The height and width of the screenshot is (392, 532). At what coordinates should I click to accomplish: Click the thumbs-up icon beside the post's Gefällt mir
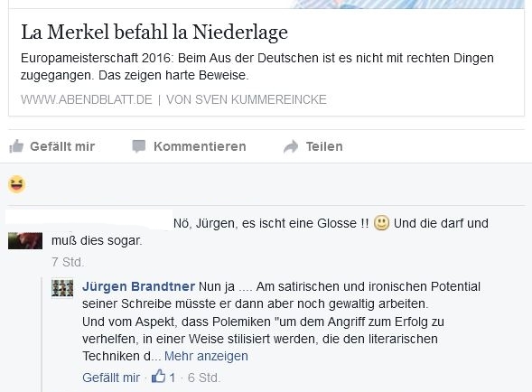pyautogui.click(x=16, y=146)
